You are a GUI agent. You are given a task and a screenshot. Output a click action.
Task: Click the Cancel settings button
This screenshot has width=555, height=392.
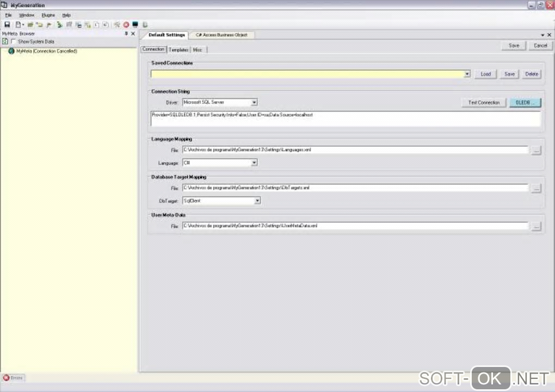tap(540, 46)
